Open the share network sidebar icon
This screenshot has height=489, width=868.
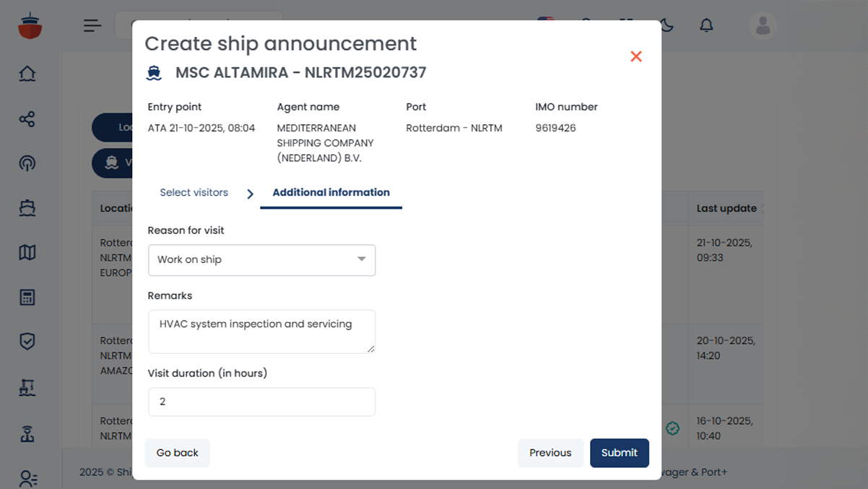27,119
